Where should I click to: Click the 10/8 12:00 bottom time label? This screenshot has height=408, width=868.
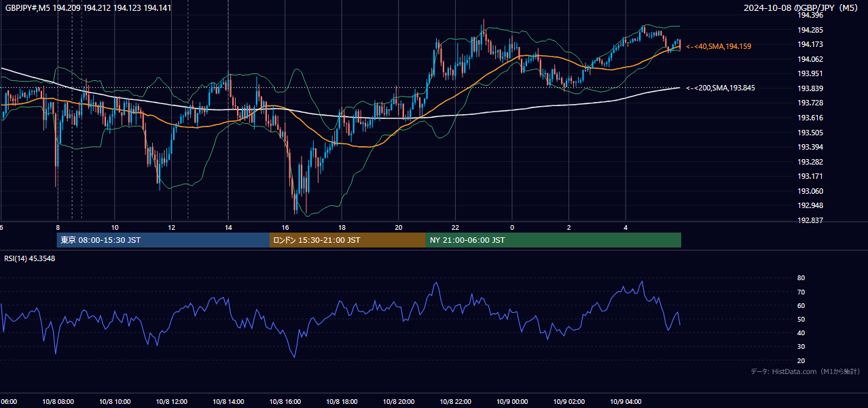click(172, 402)
